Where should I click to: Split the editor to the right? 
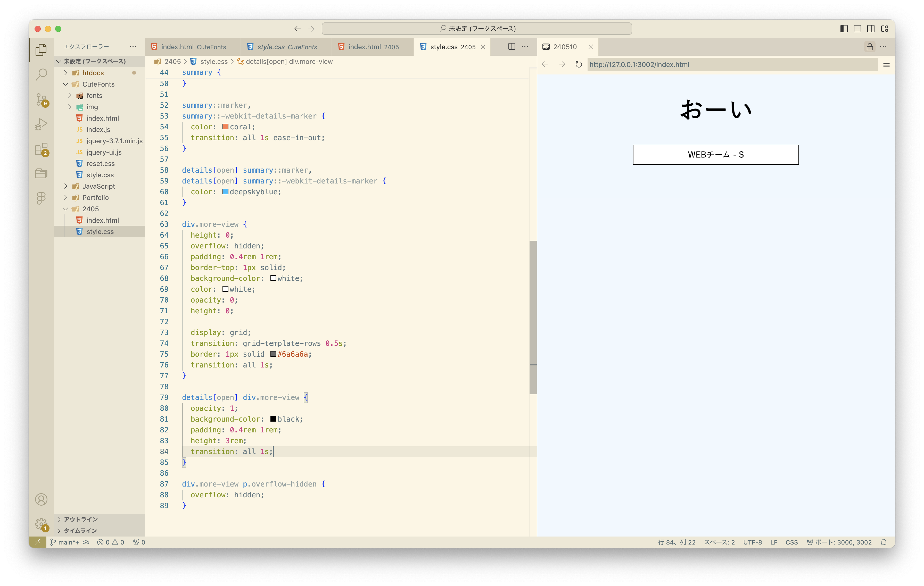tap(511, 46)
